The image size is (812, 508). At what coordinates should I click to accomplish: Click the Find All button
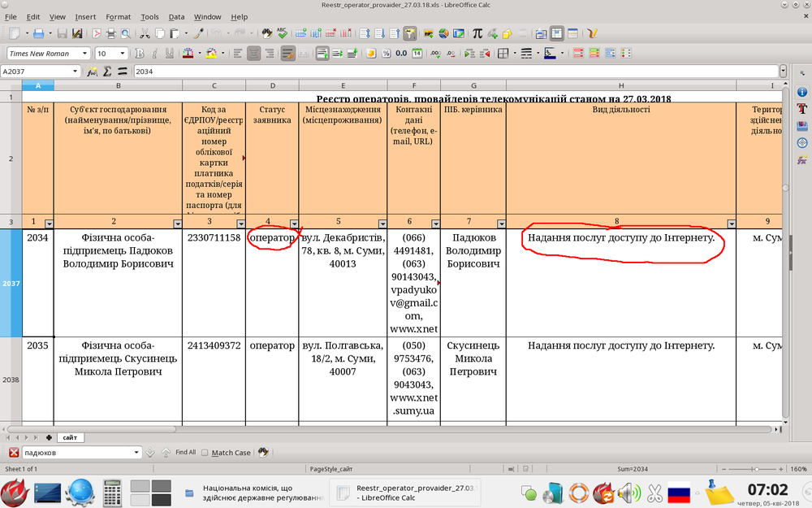click(x=185, y=453)
